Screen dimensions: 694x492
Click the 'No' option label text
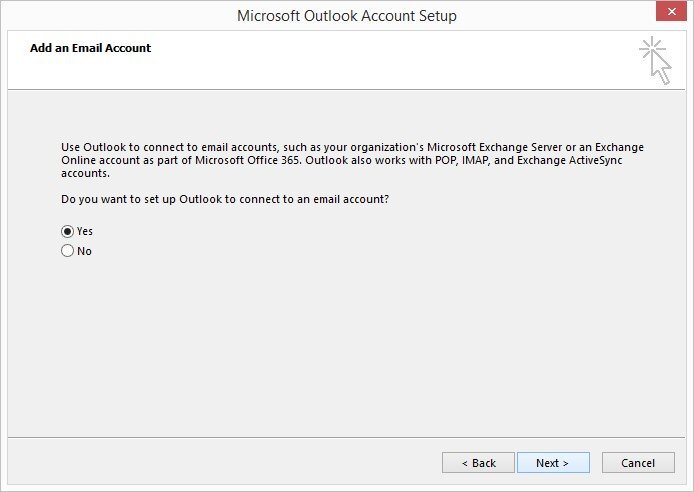[84, 251]
